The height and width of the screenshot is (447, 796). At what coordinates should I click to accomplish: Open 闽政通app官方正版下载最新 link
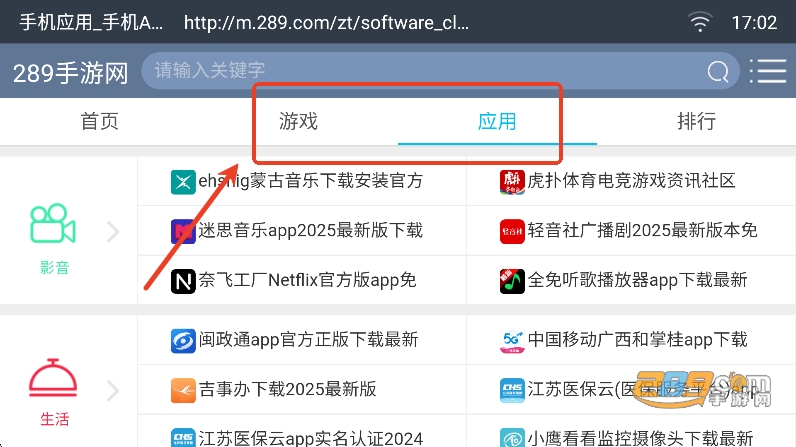(x=309, y=339)
